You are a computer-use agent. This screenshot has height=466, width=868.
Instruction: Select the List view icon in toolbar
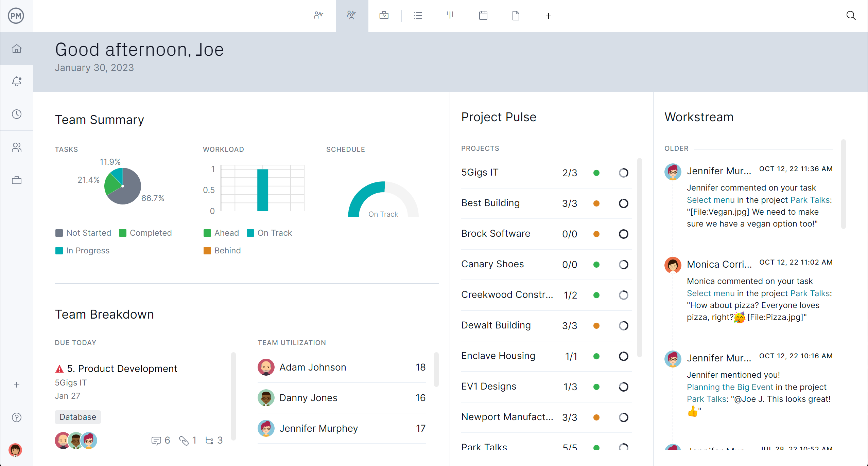click(417, 16)
